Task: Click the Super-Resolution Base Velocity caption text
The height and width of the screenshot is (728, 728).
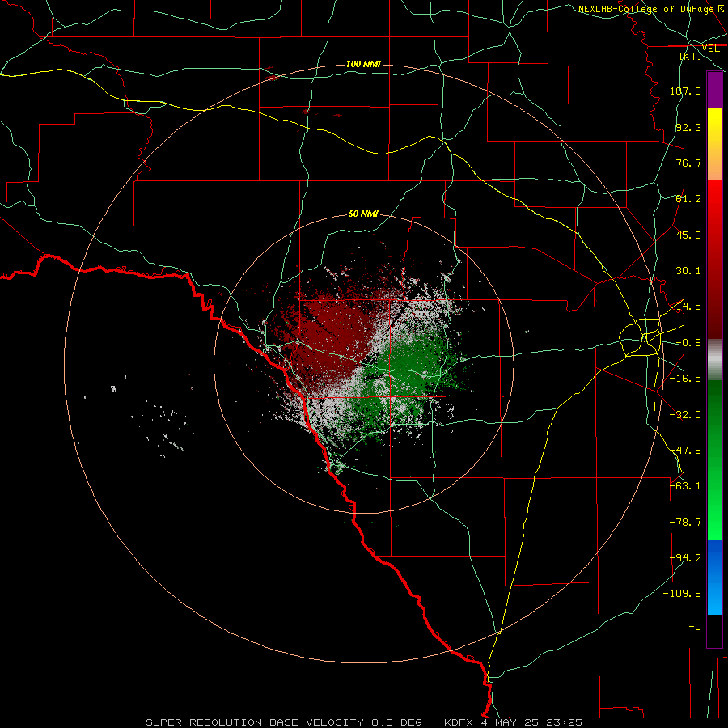Action: tap(364, 722)
